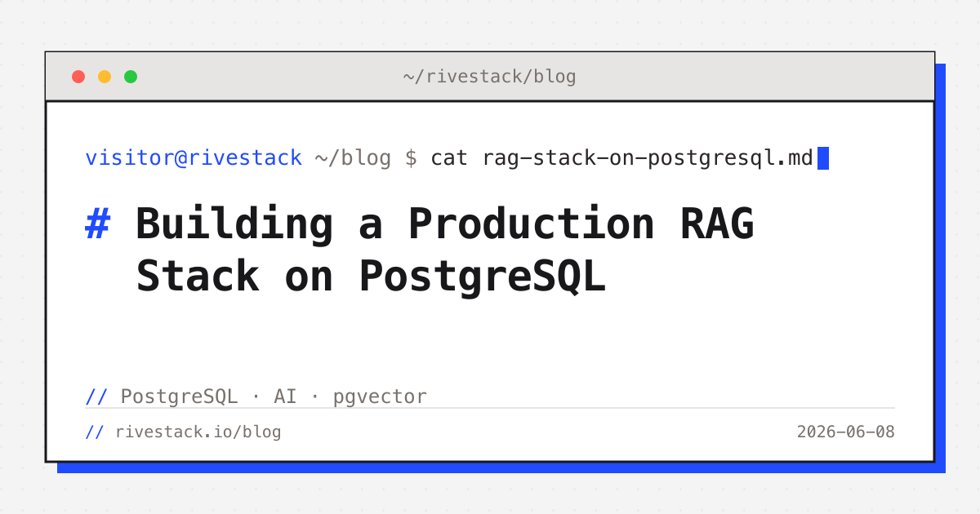Click the cat rag-stack-on-postgresql.md command
Screen dimensions: 980x514
pos(622,157)
